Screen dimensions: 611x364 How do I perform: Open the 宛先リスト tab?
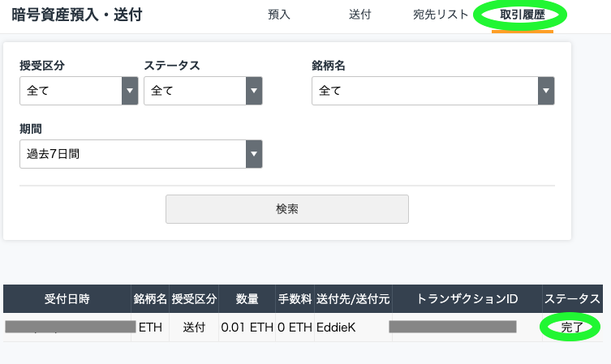click(441, 15)
